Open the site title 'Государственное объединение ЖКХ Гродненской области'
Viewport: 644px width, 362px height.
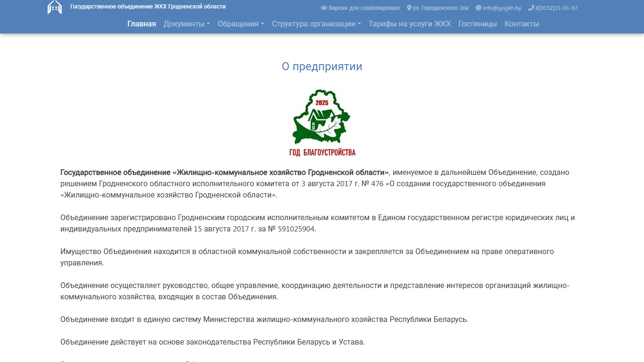tap(148, 7)
